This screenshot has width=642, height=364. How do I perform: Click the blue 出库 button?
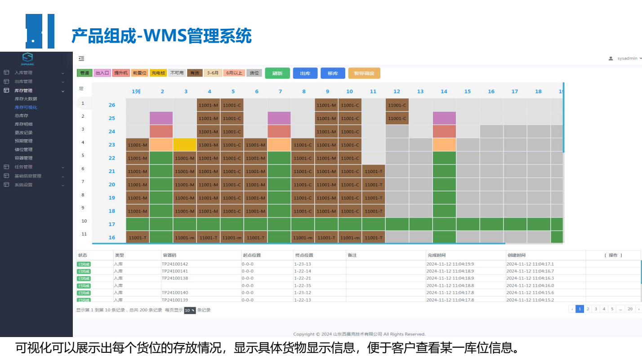305,73
